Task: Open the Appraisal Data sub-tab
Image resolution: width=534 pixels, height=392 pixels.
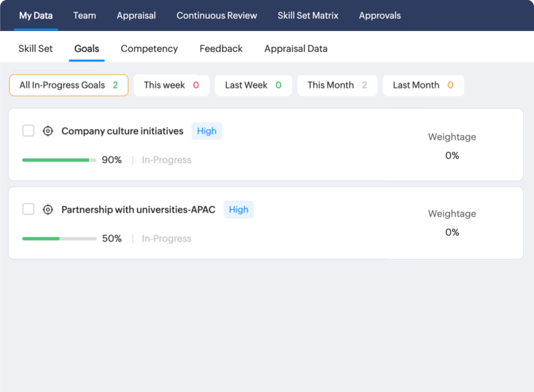Action: (296, 49)
